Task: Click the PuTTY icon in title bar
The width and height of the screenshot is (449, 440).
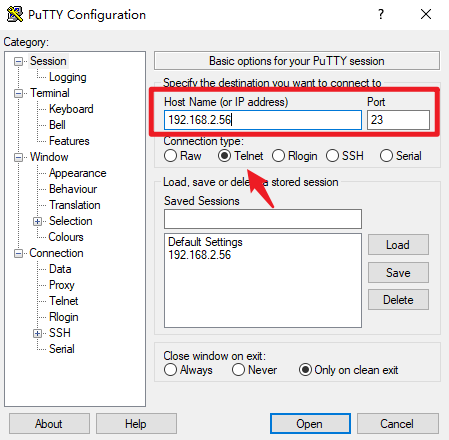Action: coord(15,14)
